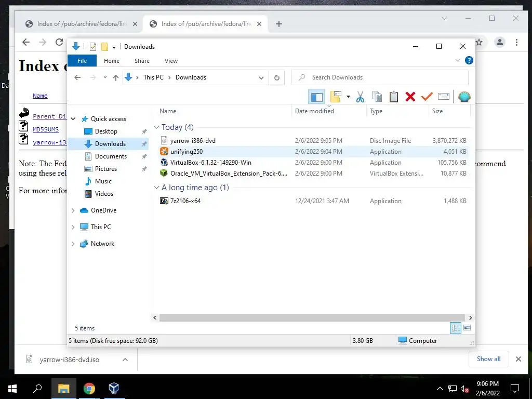The width and height of the screenshot is (532, 399).
Task: Sort by the Type column header
Action: pos(397,111)
